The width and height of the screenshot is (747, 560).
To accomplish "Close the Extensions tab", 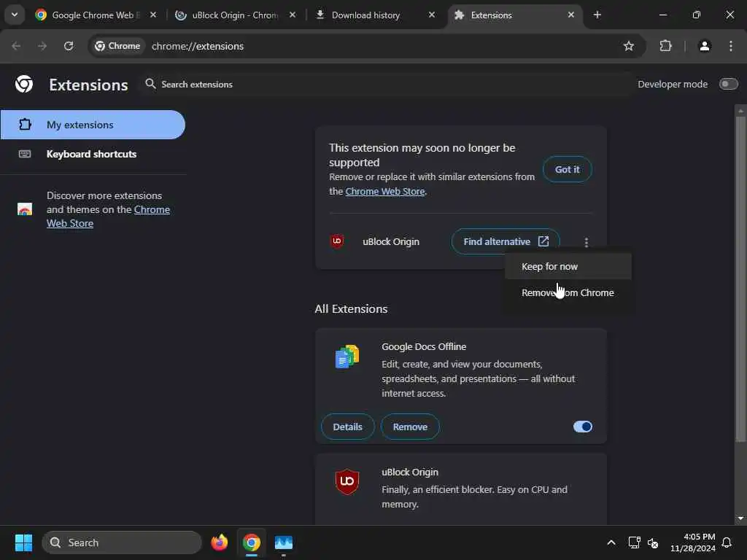I will [570, 15].
